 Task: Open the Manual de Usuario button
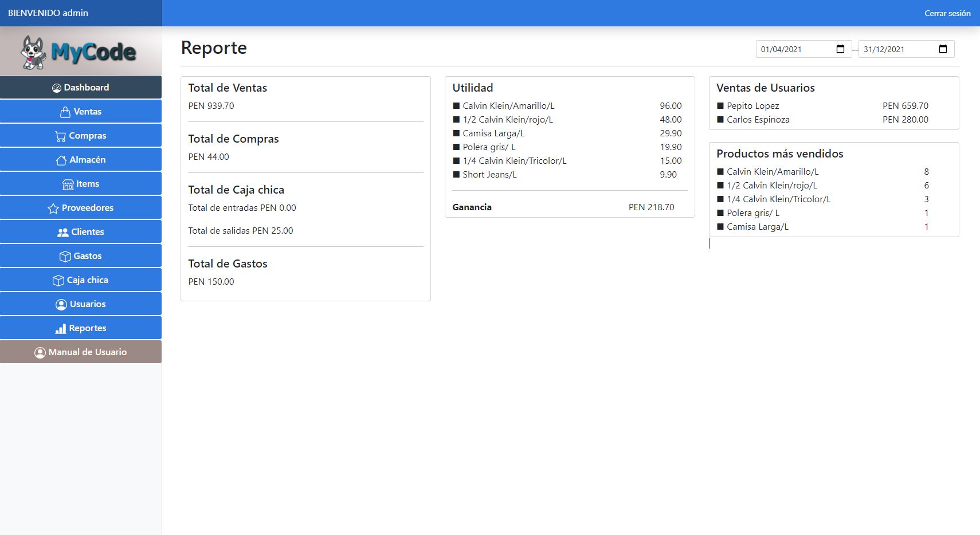pyautogui.click(x=81, y=352)
